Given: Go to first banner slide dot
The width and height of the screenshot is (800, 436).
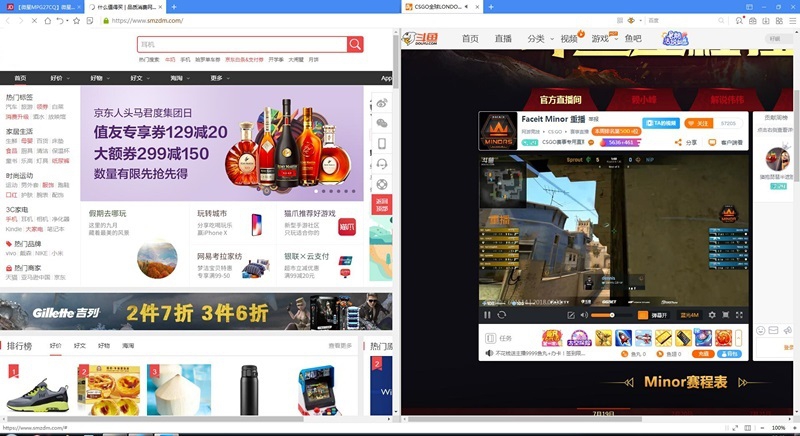Looking at the screenshot, I should (x=316, y=191).
